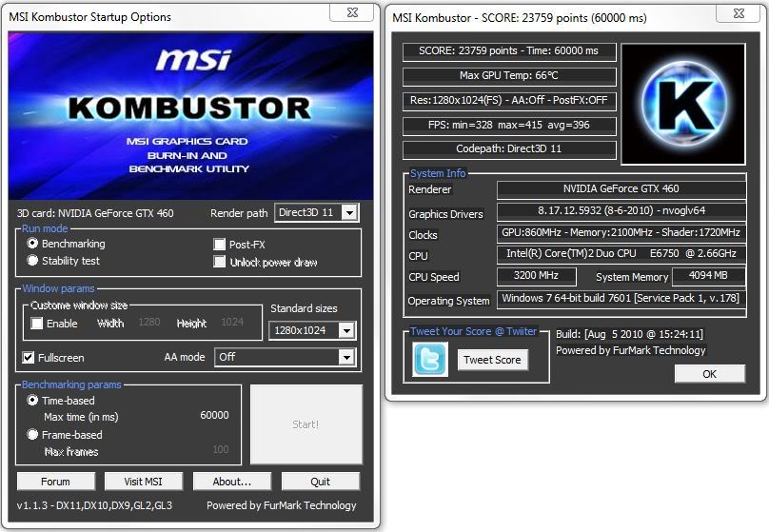Open the Render path Direct3D 11 dropdown
The height and width of the screenshot is (532, 769).
pyautogui.click(x=317, y=212)
